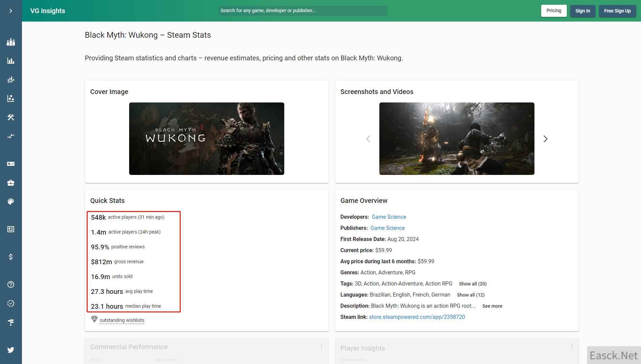Open the Pricing page button
Image resolution: width=641 pixels, height=364 pixels.
point(554,11)
